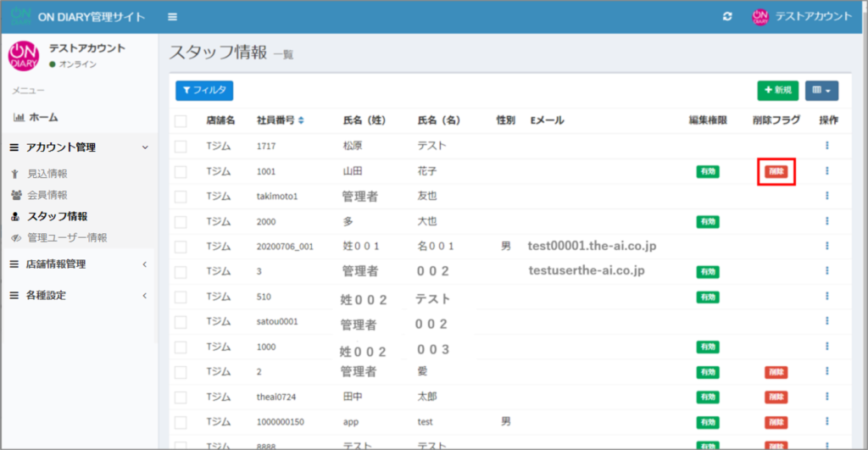The image size is (868, 450).
Task: Open the three-dot menu for employee 2000
Action: 826,221
